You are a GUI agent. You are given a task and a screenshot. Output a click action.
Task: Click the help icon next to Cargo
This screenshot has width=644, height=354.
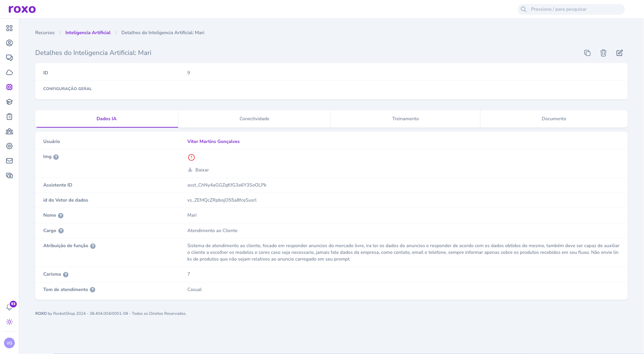61,231
